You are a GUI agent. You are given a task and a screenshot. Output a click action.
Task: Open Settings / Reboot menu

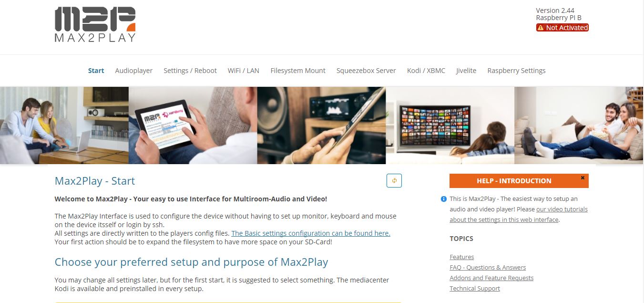point(190,71)
